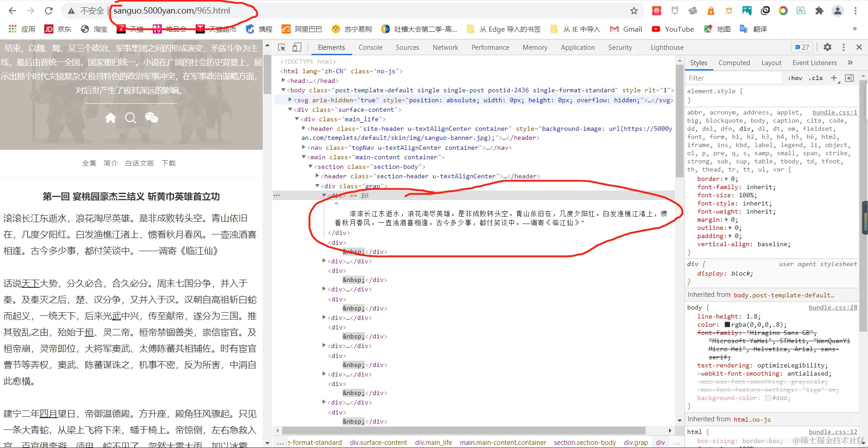Click the home icon on the webpage
This screenshot has width=868, height=448.
tap(110, 118)
